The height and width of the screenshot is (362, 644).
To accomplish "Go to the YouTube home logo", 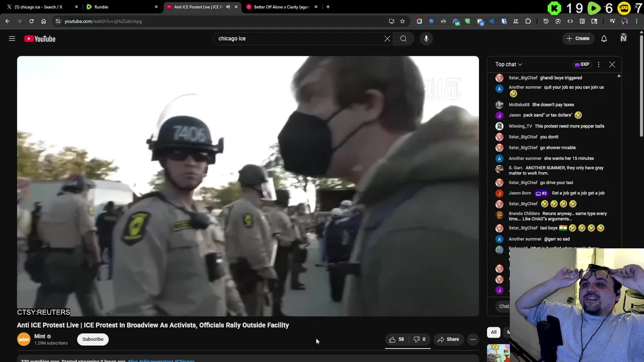I will pyautogui.click(x=40, y=39).
